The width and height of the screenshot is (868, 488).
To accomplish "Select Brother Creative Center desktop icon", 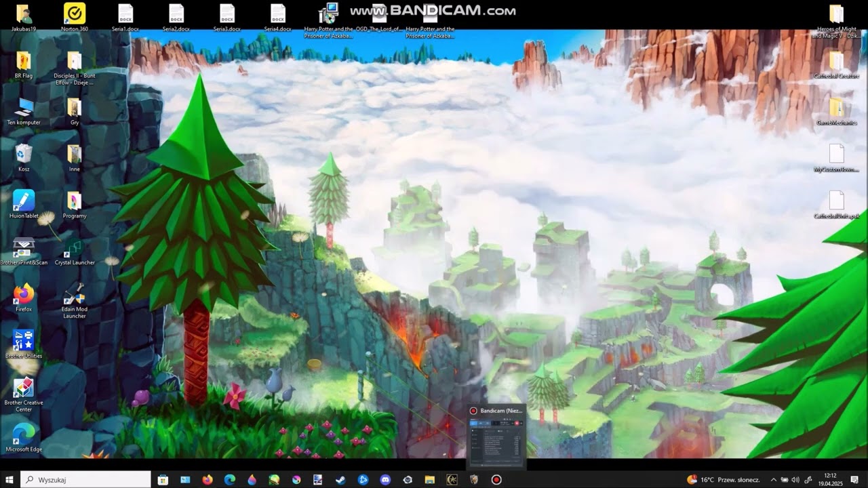I will click(24, 394).
